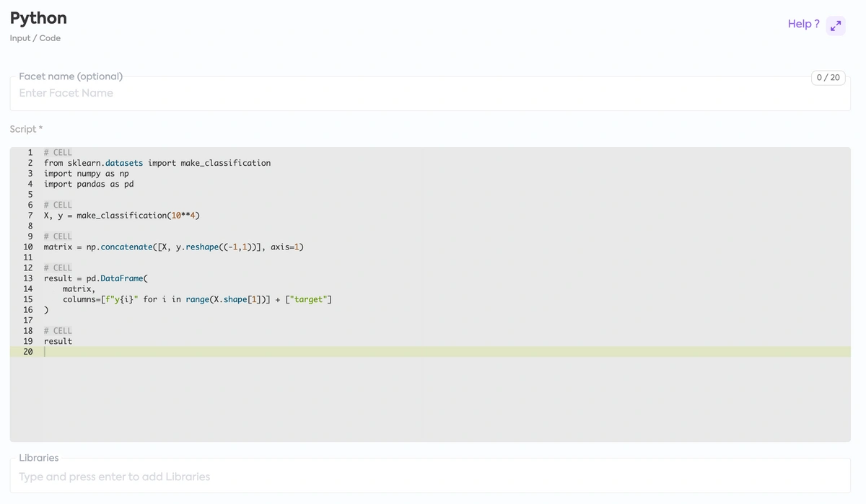Click the 'import numpy as np' line
This screenshot has height=504, width=866.
click(x=86, y=174)
